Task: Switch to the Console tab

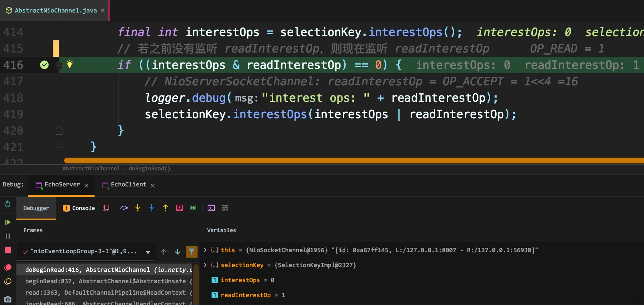Action: [79, 208]
